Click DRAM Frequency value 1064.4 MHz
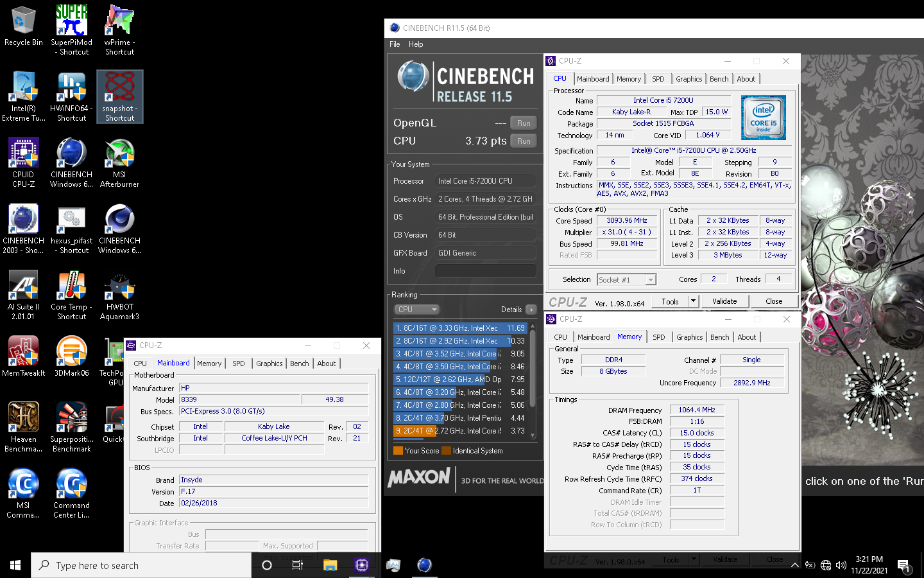 [x=697, y=410]
